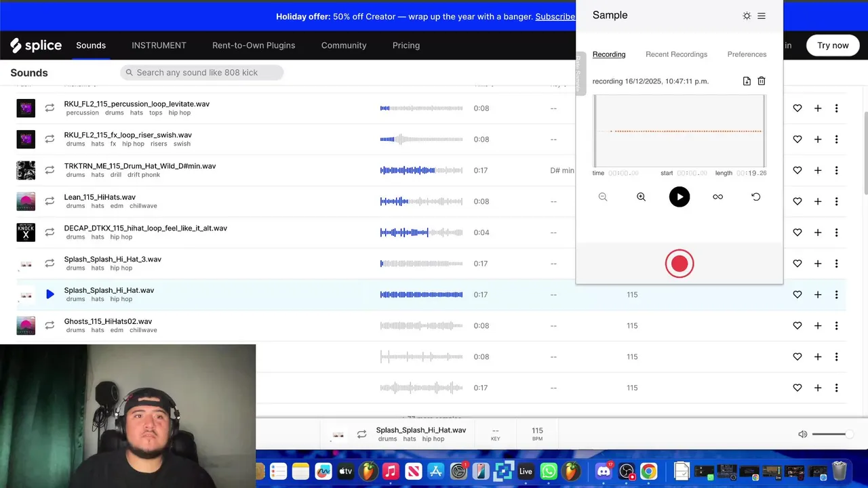Go to the Sounds nav tab
The width and height of the screenshot is (868, 488).
pos(91,45)
